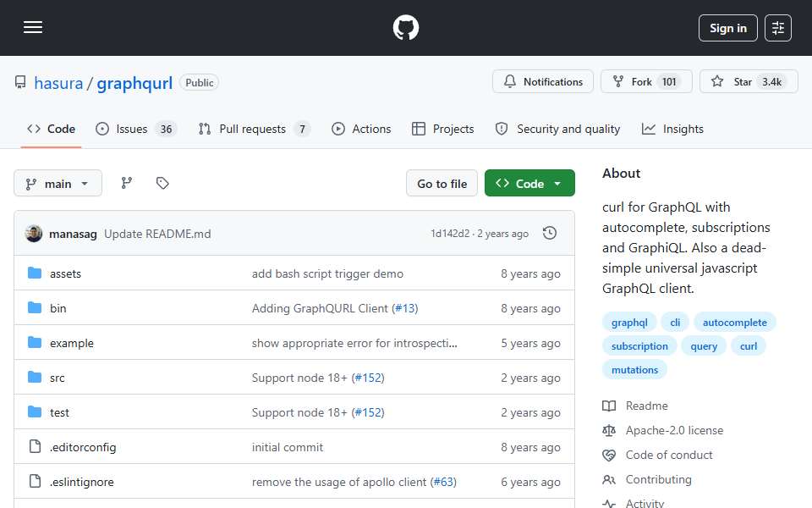Viewport: 812px width, 508px height.
Task: Open the test folder
Action: (x=59, y=412)
